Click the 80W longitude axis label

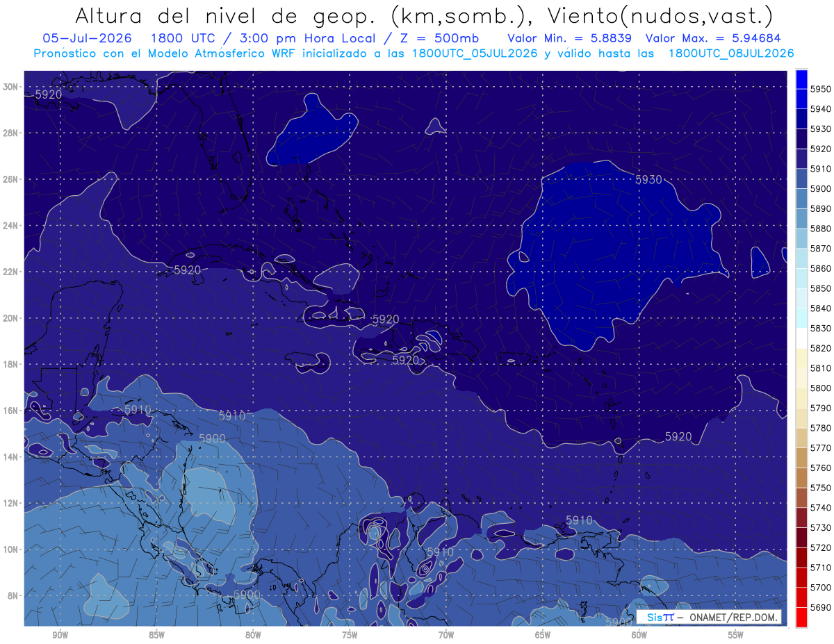point(253,635)
